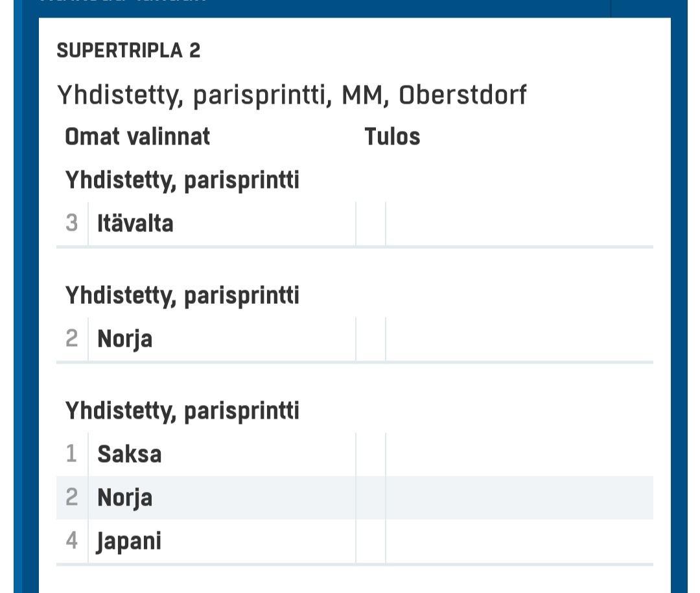Click the Norja pick directly above Saksa's group heading
700x593 pixels.
click(125, 339)
